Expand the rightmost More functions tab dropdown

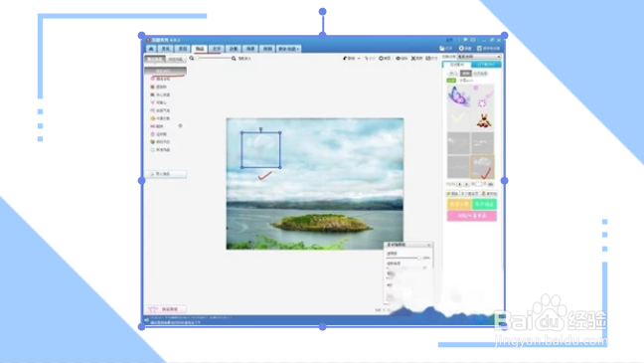tap(289, 49)
